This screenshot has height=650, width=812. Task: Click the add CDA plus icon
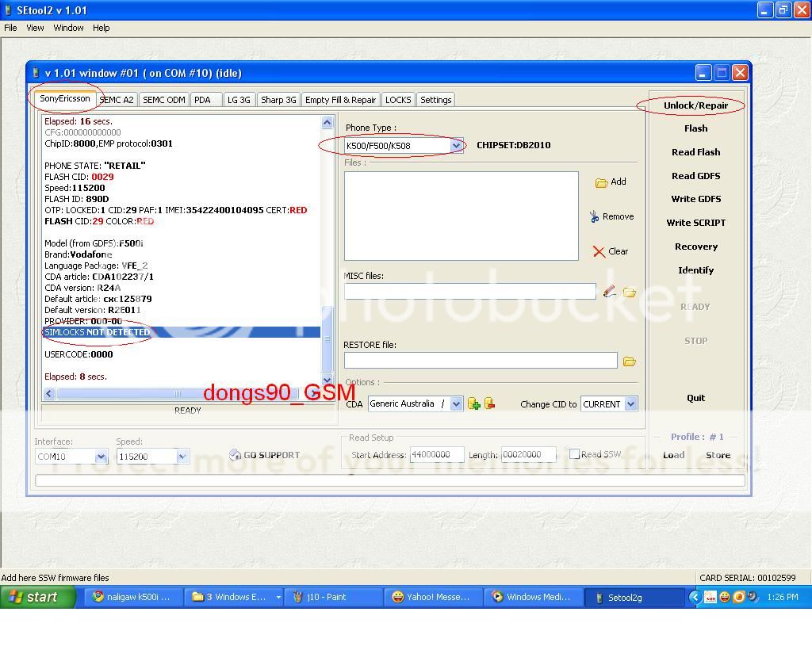coord(473,403)
